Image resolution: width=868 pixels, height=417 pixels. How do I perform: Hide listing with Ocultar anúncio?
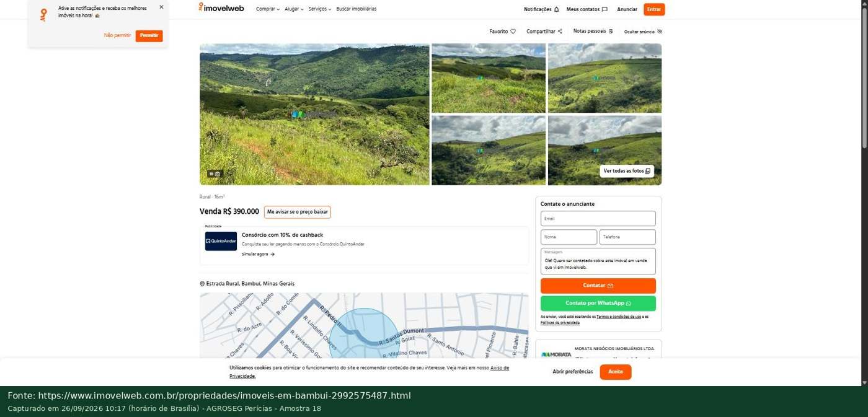(643, 32)
